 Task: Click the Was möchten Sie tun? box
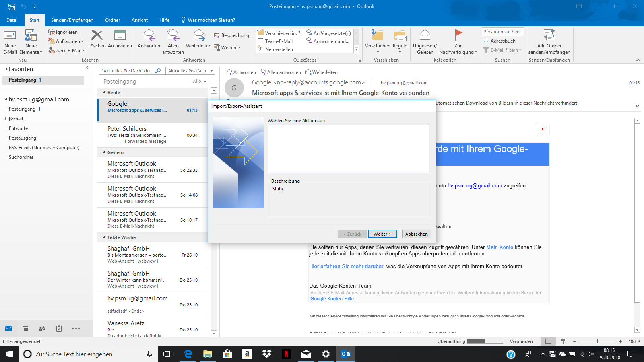[x=208, y=20]
